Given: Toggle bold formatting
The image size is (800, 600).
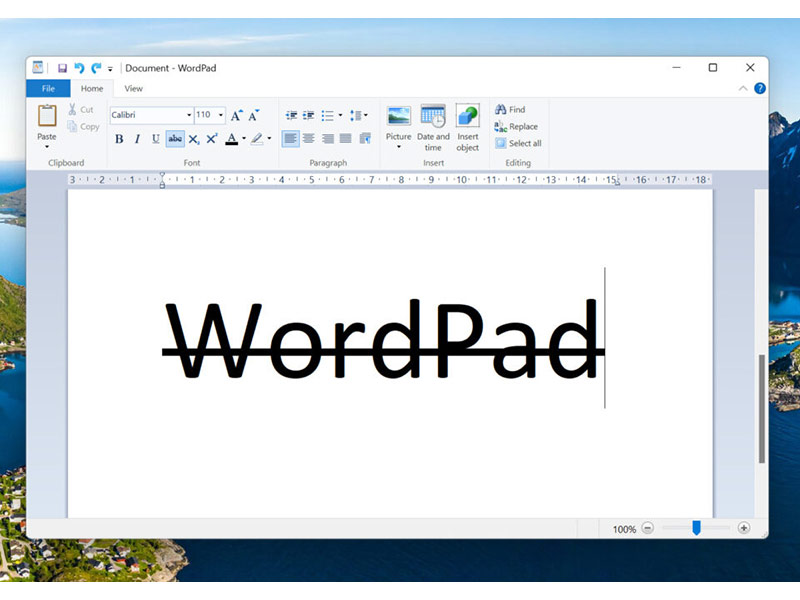Looking at the screenshot, I should (x=119, y=139).
